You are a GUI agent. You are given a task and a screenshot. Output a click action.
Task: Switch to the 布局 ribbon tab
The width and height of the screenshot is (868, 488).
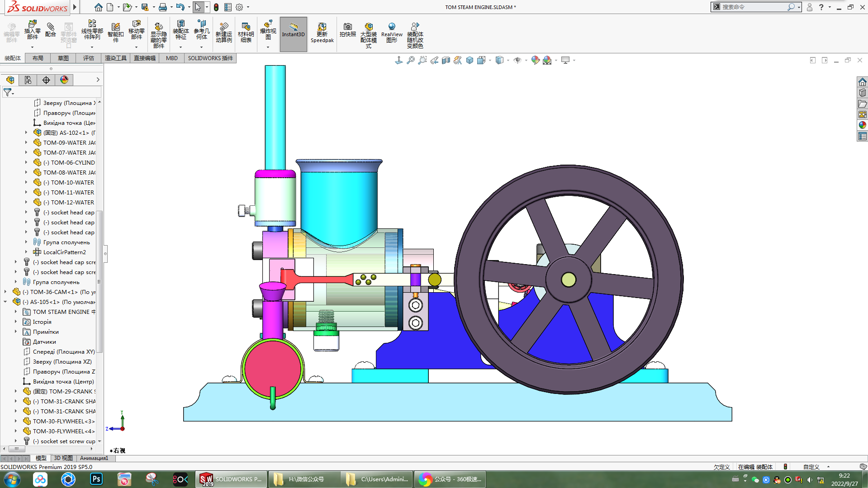tap(38, 58)
